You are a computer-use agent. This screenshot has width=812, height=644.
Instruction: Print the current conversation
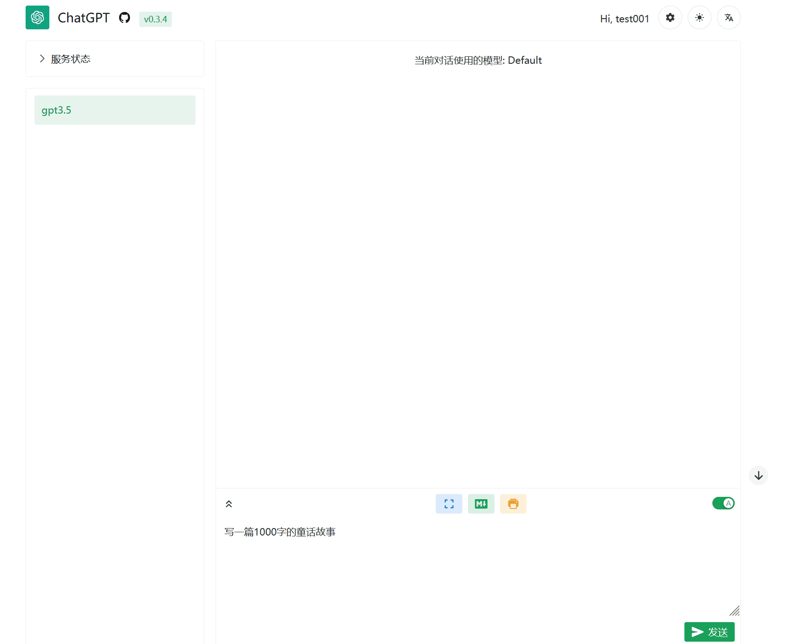(513, 503)
